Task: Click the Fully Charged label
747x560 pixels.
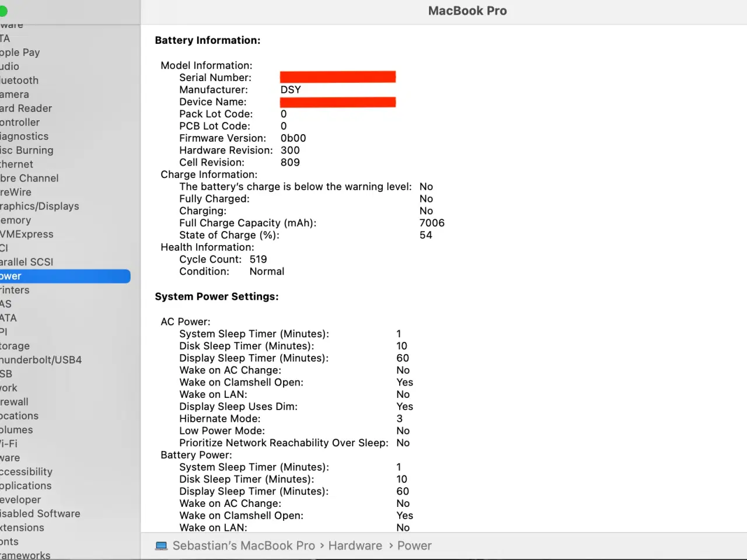Action: click(214, 199)
